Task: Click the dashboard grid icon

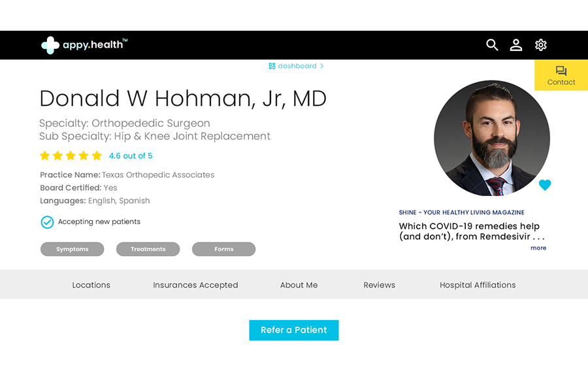Action: [272, 66]
